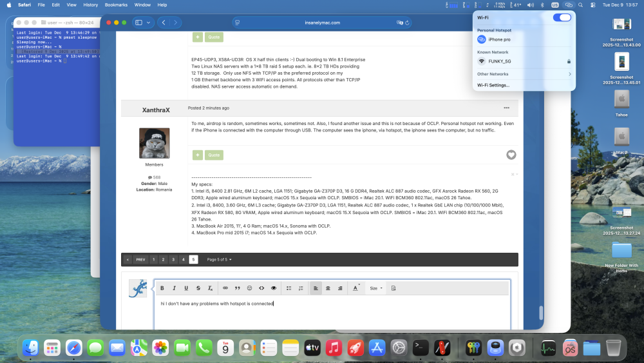The width and height of the screenshot is (644, 363).
Task: Apply strikethrough formatting in the reply editor
Action: (x=198, y=288)
